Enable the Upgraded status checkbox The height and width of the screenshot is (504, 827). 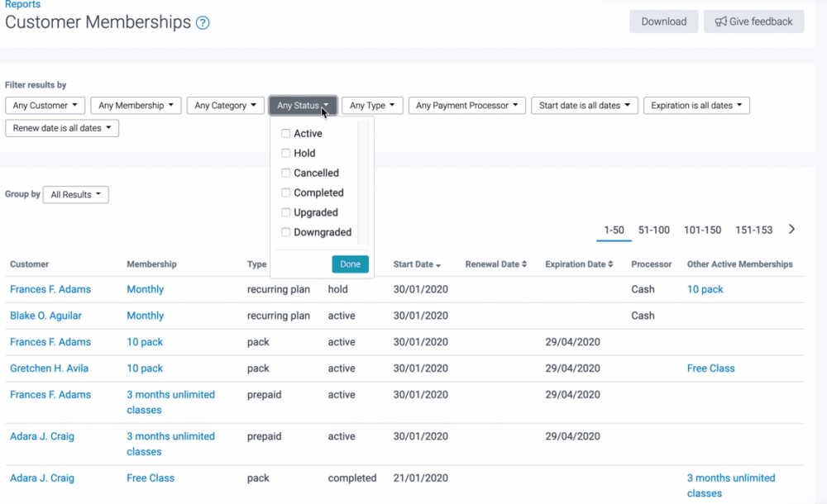(286, 212)
